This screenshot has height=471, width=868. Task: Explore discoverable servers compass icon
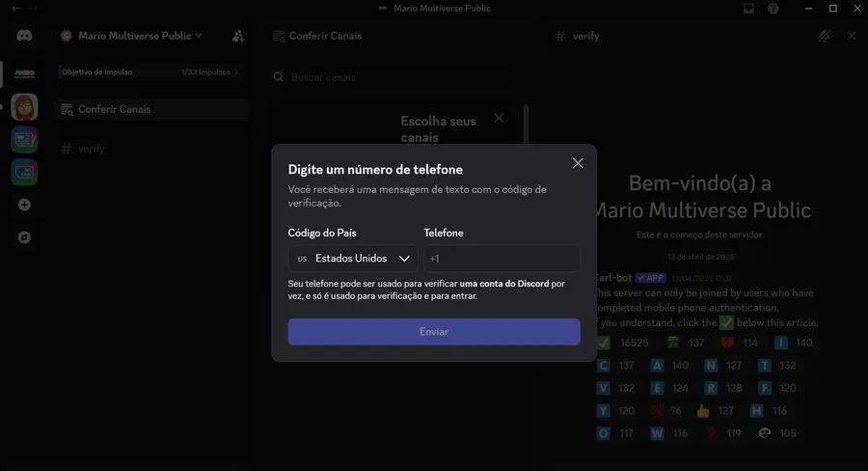tap(24, 237)
